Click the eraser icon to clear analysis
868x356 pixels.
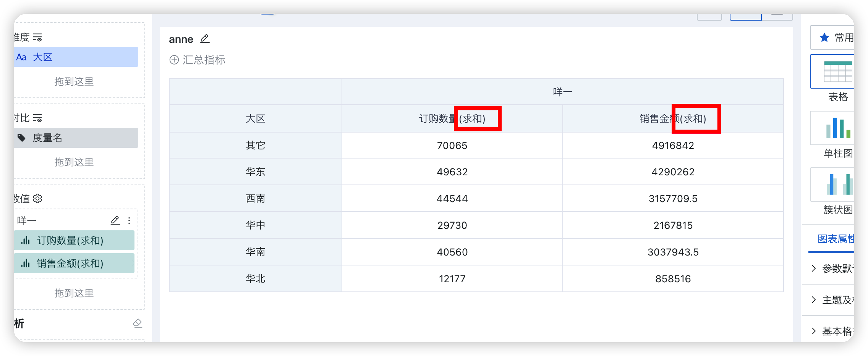137,323
